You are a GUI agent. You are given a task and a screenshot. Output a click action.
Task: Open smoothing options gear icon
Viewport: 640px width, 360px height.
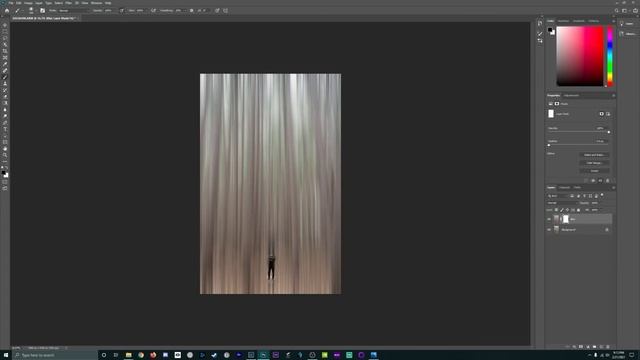pos(191,11)
